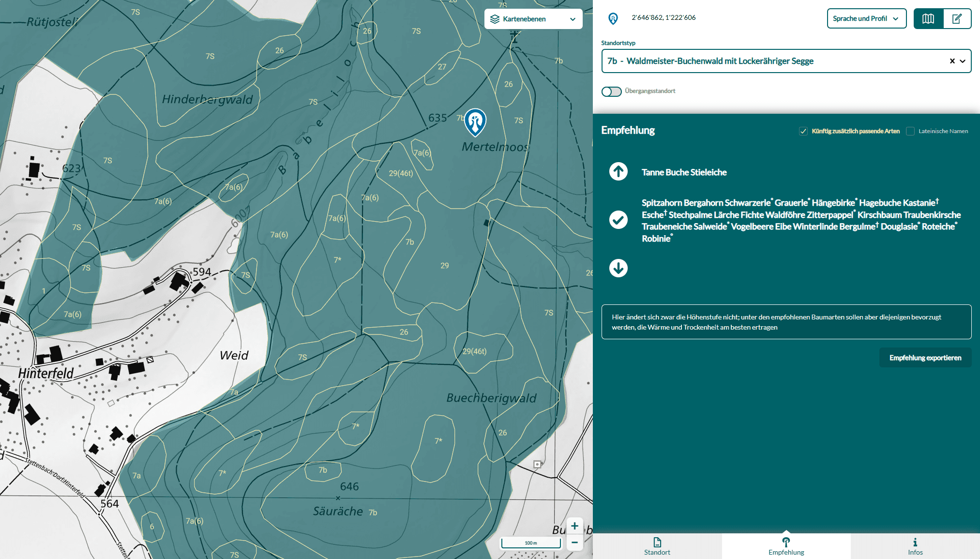Click the locate position icon beside coordinates
Image resolution: width=980 pixels, height=559 pixels.
[613, 18]
